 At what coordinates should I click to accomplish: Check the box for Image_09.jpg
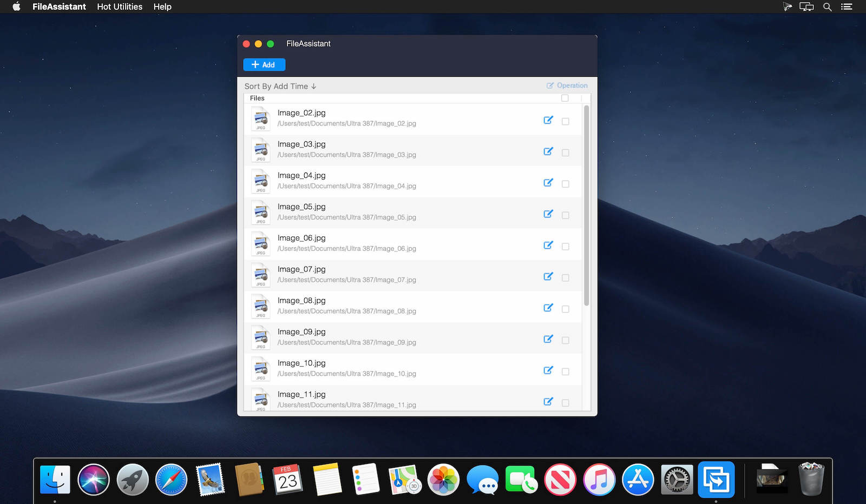pyautogui.click(x=566, y=341)
